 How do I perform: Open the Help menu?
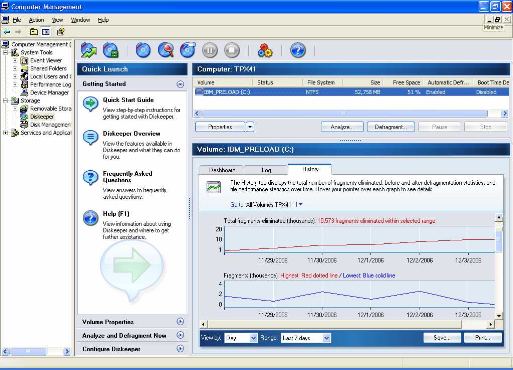pyautogui.click(x=103, y=20)
